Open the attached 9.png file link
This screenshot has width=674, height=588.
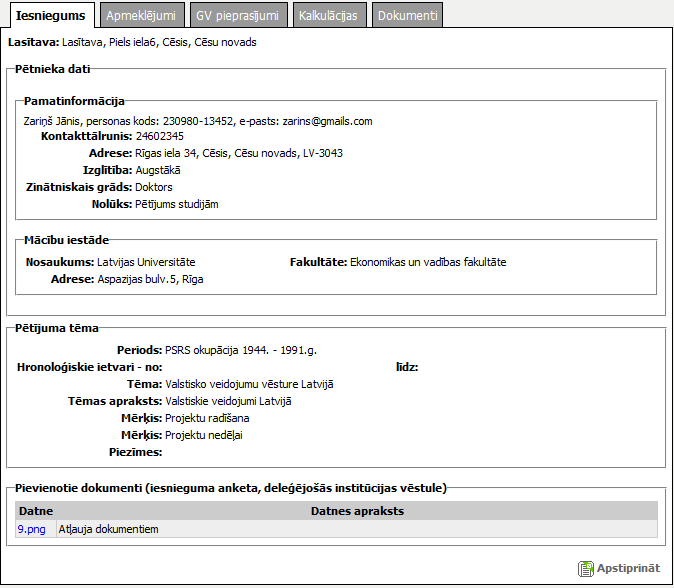[x=32, y=529]
